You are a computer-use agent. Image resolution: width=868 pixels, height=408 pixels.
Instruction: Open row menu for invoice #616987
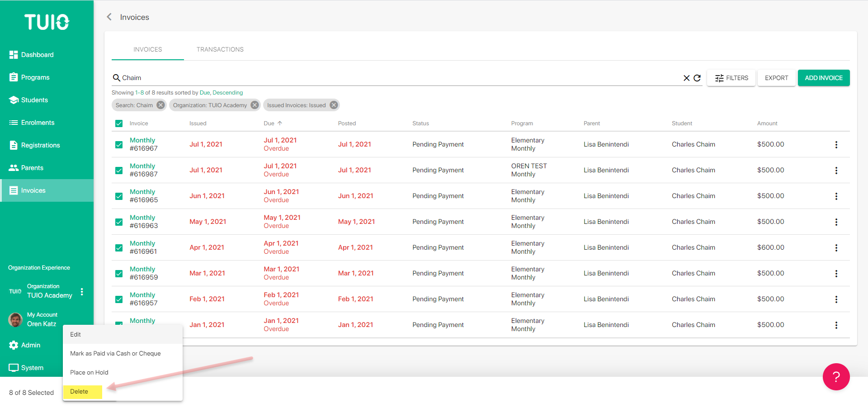836,171
